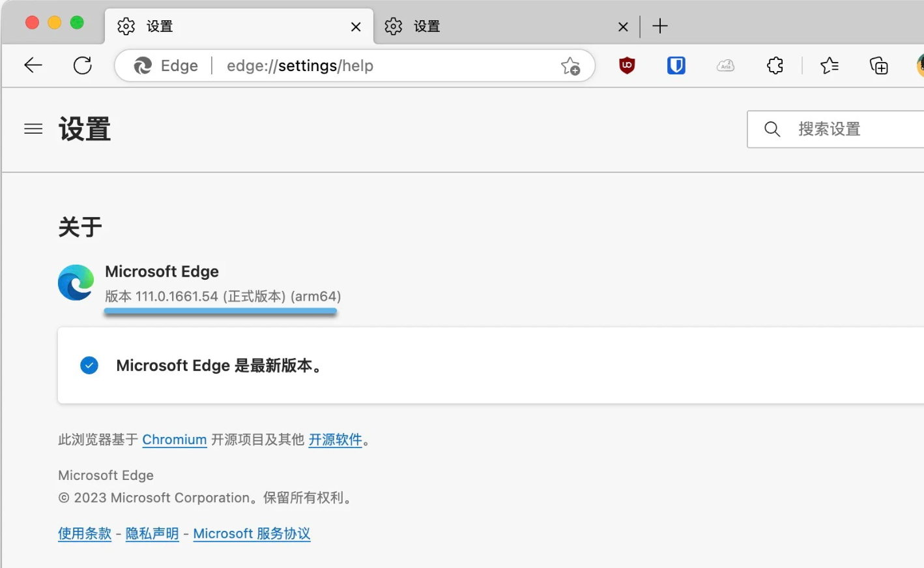924x568 pixels.
Task: Open the 隐私声明 link
Action: (x=152, y=533)
